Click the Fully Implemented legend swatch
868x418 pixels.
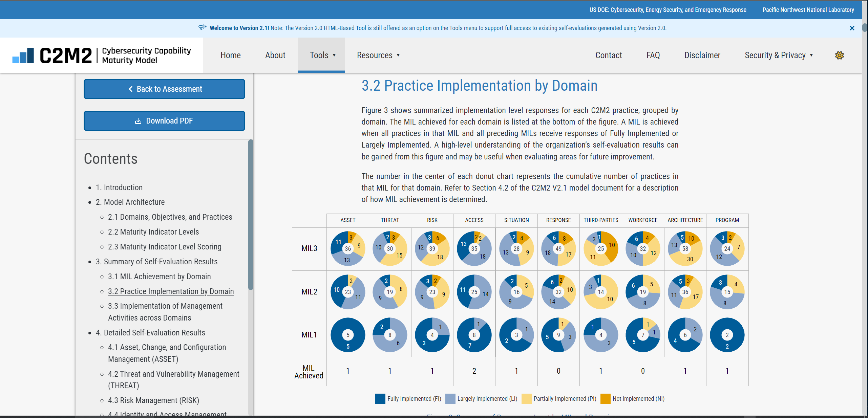pyautogui.click(x=380, y=399)
